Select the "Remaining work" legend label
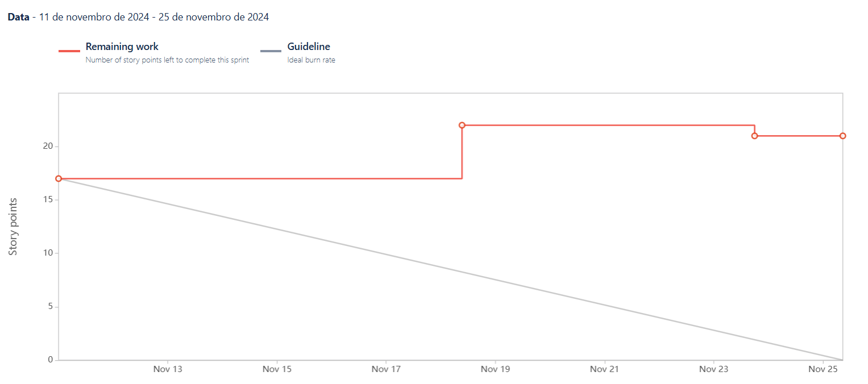 tap(122, 47)
